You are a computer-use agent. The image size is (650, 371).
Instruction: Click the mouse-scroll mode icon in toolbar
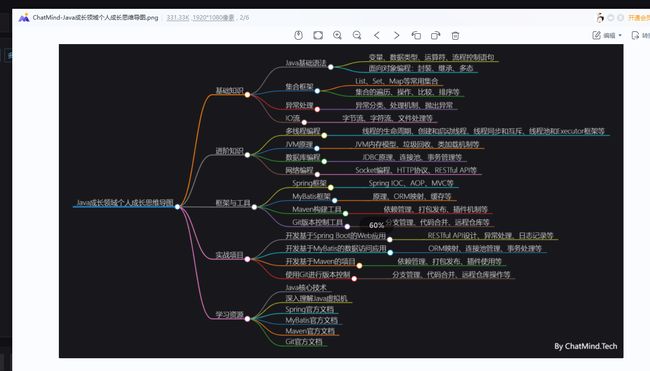tap(298, 35)
